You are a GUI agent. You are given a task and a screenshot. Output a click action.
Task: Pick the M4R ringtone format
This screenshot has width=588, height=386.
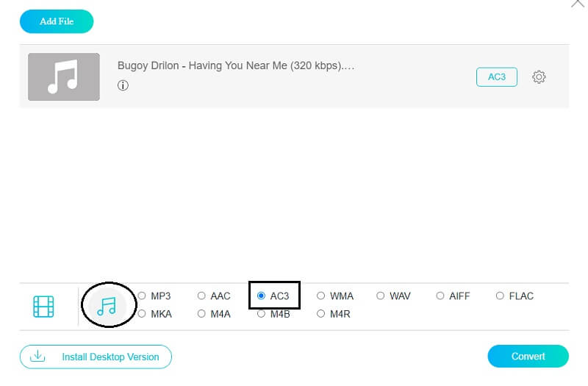pos(321,314)
